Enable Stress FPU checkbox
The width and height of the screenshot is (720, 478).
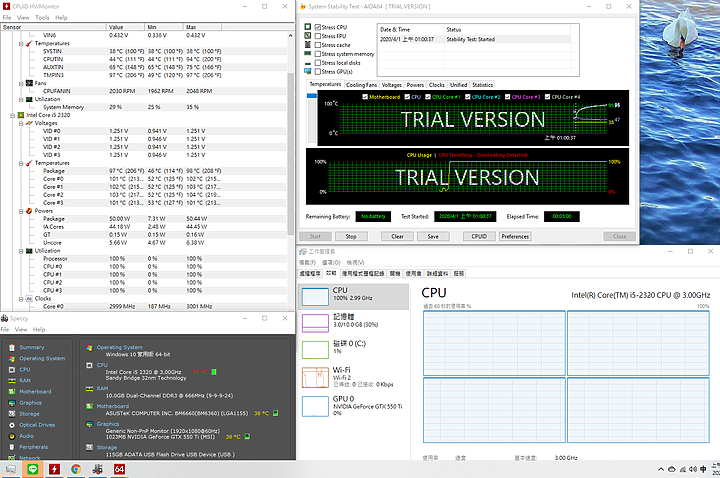tap(318, 36)
